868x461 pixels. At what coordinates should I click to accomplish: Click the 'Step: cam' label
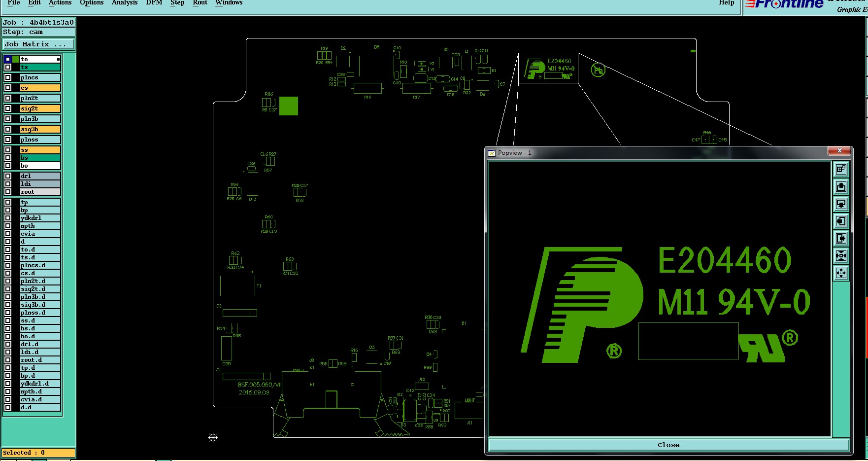click(x=38, y=32)
